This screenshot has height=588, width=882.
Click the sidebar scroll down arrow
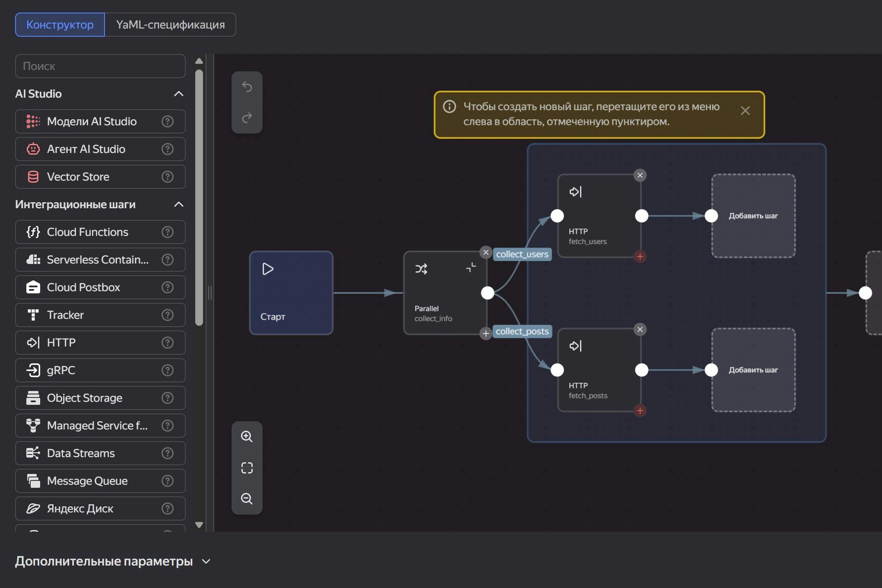click(199, 525)
